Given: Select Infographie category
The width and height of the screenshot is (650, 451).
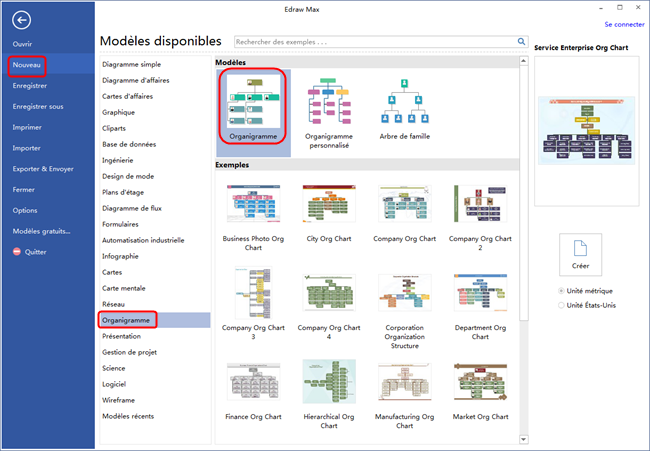Looking at the screenshot, I should pyautogui.click(x=120, y=256).
